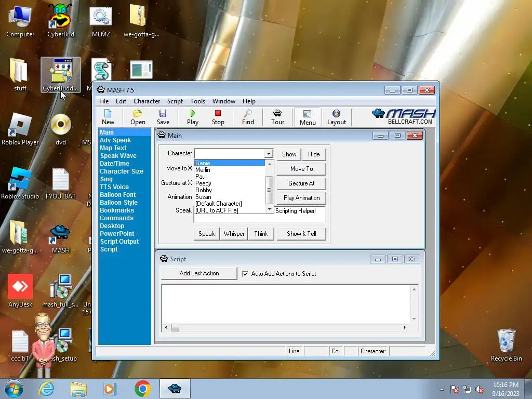The width and height of the screenshot is (532, 399).
Task: Click the down arrow of character list scrollbar
Action: (270, 209)
